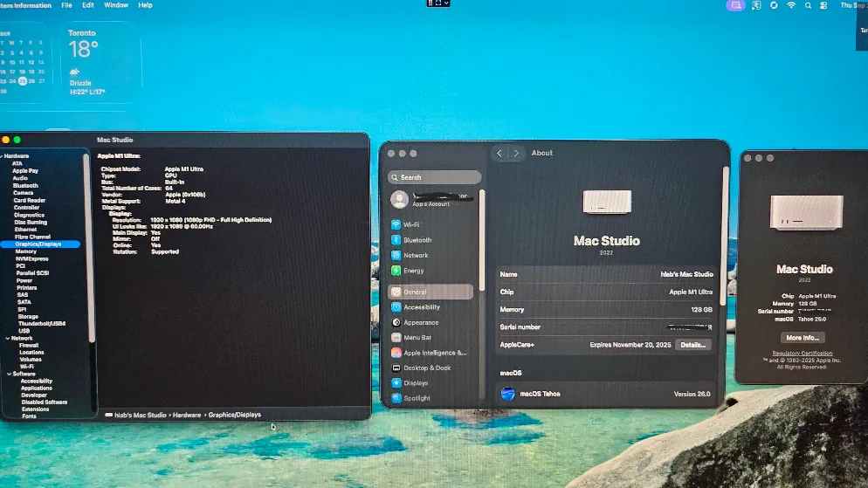
Task: Select Locations under Network
Action: [31, 353]
